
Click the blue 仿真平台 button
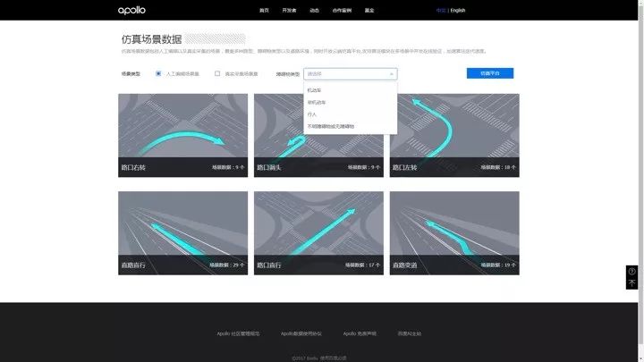click(490, 73)
